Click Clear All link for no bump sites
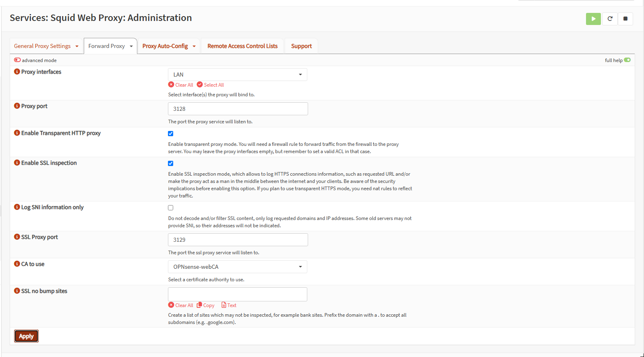 click(x=184, y=305)
